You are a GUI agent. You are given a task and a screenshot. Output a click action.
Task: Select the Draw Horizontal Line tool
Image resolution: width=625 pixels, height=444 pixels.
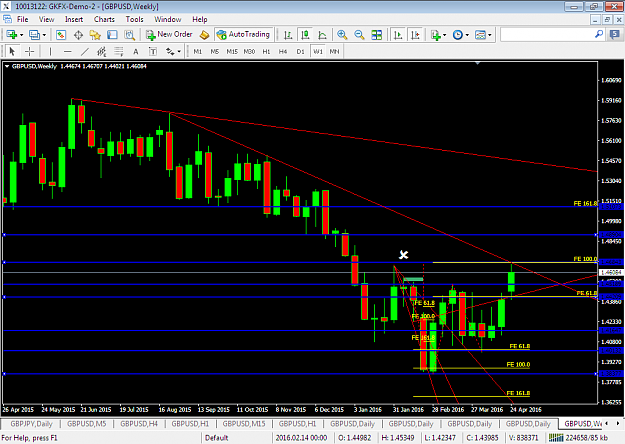pos(68,51)
